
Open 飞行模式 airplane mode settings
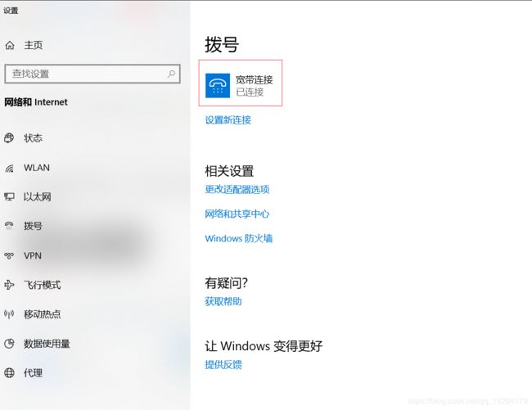tap(42, 285)
